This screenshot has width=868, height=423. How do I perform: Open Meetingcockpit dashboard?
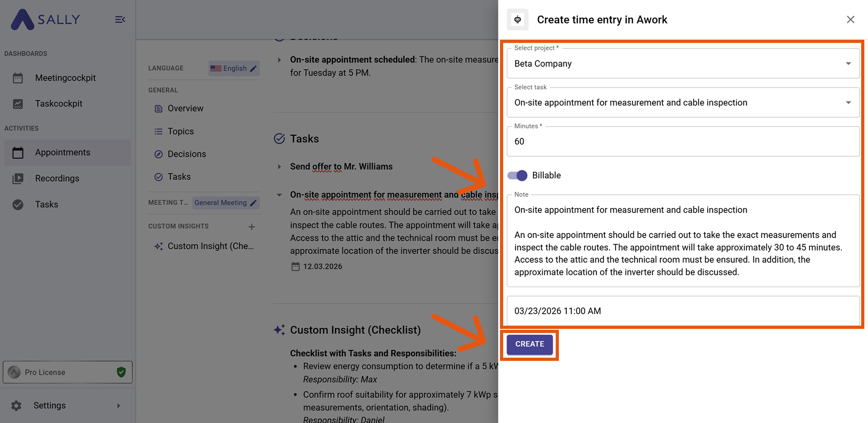65,78
